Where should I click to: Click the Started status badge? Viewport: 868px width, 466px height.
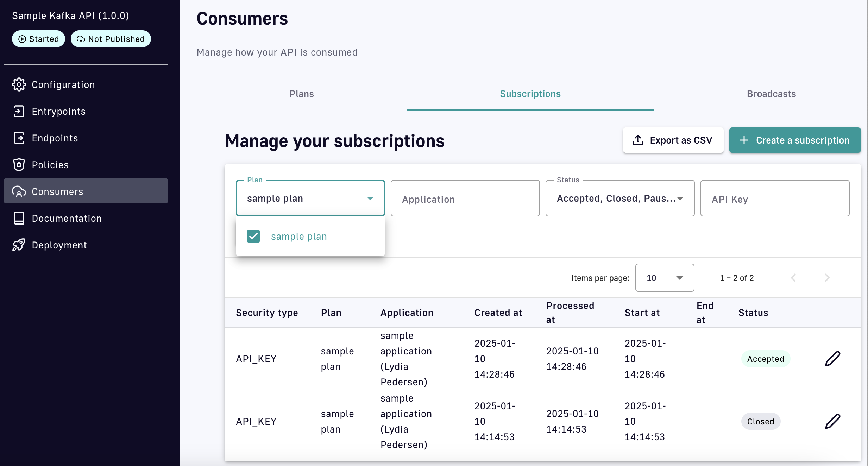coord(38,39)
